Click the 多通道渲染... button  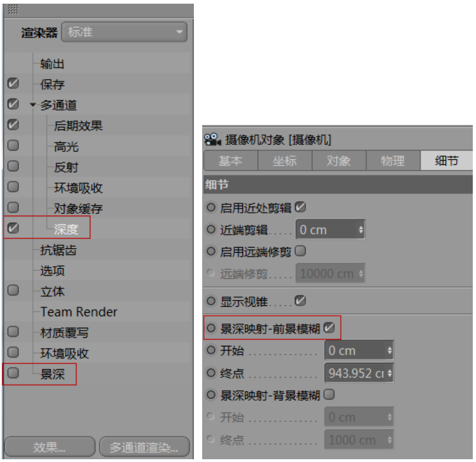click(x=144, y=447)
